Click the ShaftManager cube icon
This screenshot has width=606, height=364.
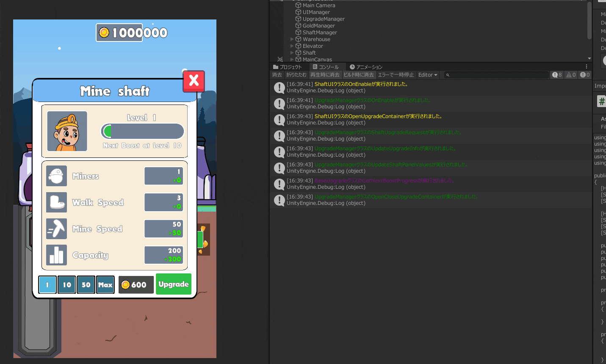298,33
